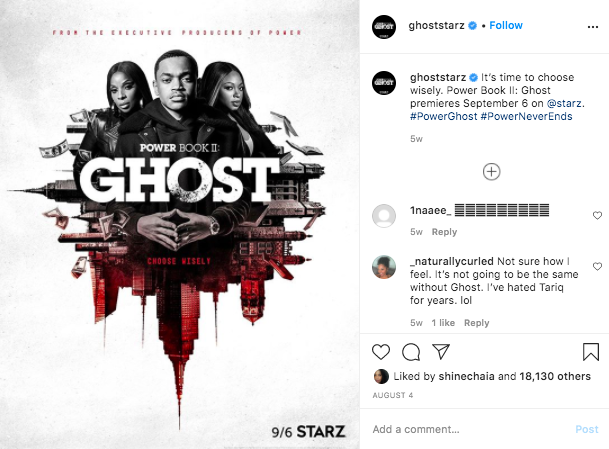Open the #PowerNeverEnds hashtag
Viewport: 609px width, 449px height.
[x=526, y=117]
